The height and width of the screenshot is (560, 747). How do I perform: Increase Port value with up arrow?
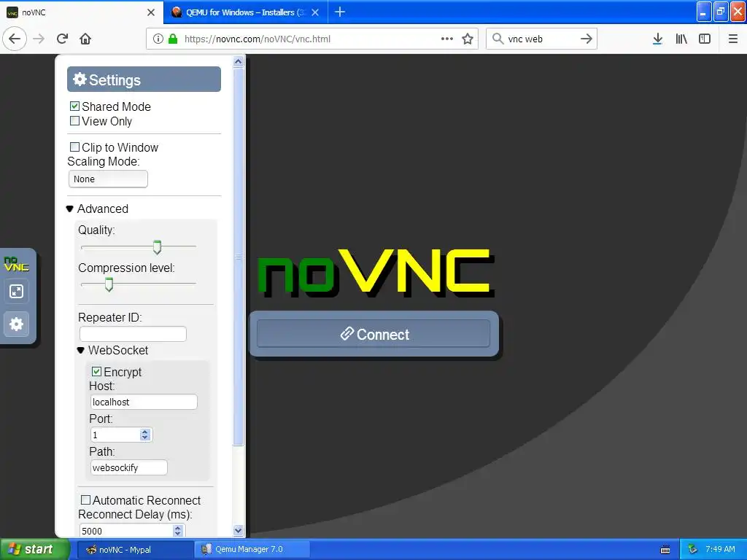(x=145, y=432)
